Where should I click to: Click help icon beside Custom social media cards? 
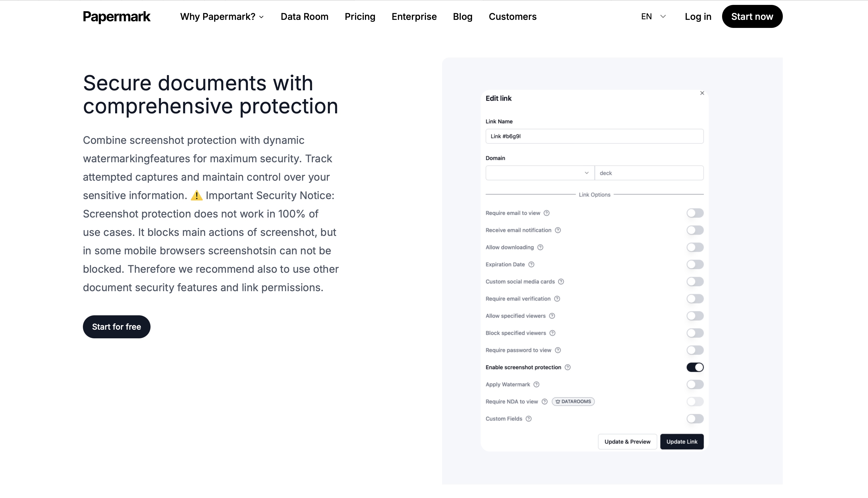coord(561,281)
